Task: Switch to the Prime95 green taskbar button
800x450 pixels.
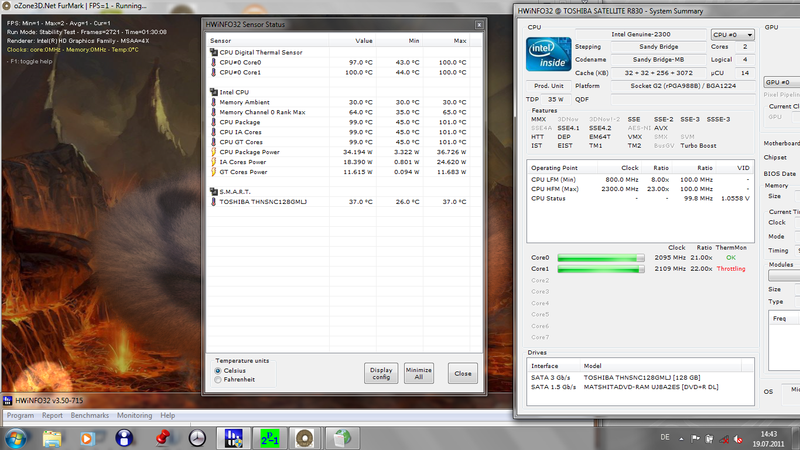Action: point(269,438)
